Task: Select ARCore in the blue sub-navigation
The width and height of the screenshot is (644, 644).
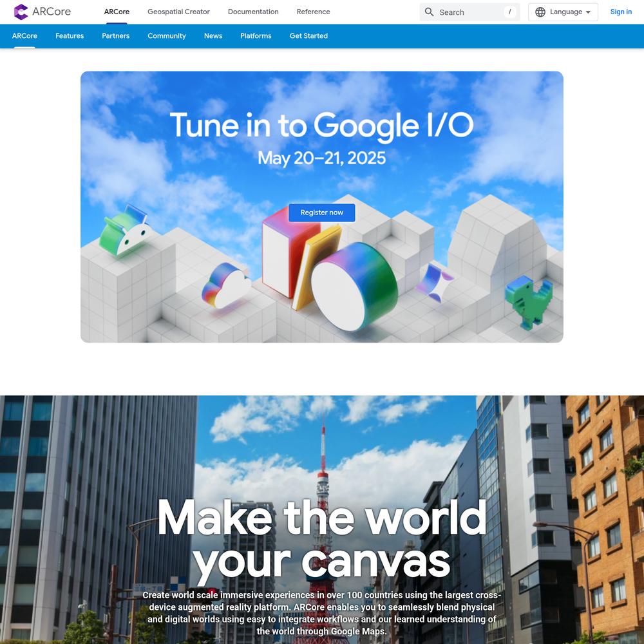Action: pos(24,35)
